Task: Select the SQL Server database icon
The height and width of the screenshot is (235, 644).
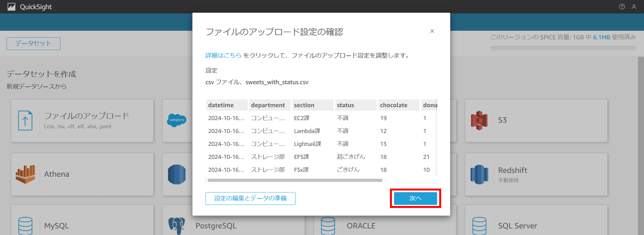Action: point(479,226)
